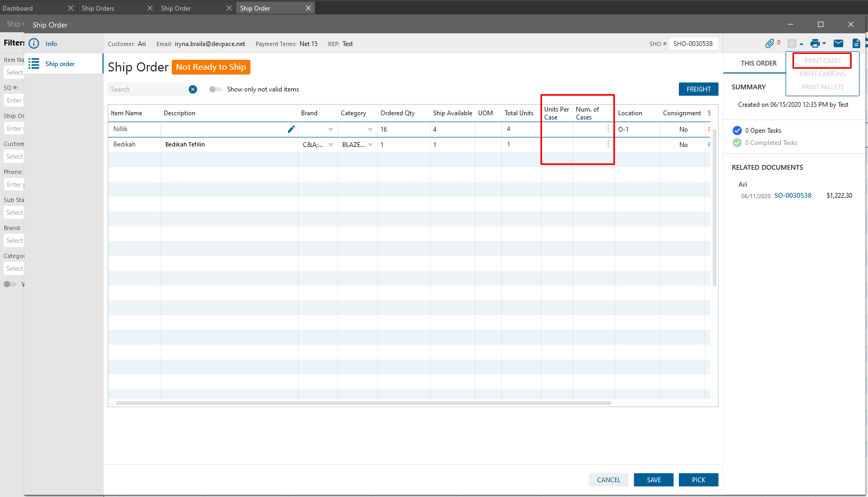This screenshot has height=497, width=868.
Task: Click the O-1 location cell
Action: coord(637,130)
